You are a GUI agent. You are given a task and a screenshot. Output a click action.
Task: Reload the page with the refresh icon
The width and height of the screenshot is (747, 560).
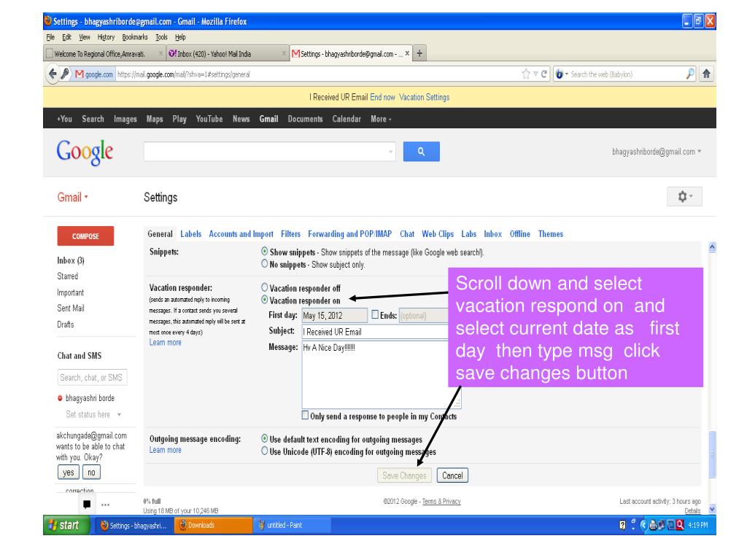[543, 74]
